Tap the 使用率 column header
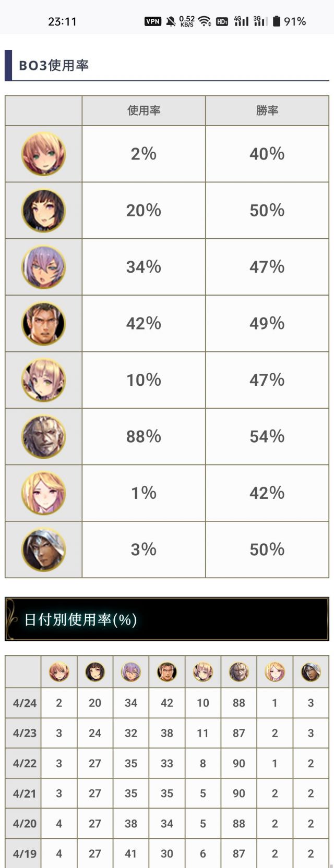Viewport: 334px width, 868px height. click(144, 111)
